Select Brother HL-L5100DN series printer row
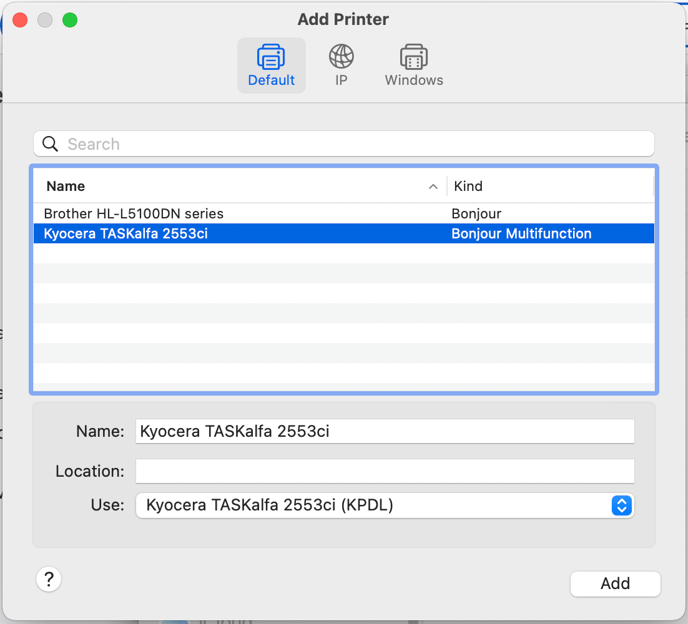Screen dimensions: 688x624 pyautogui.click(x=344, y=213)
